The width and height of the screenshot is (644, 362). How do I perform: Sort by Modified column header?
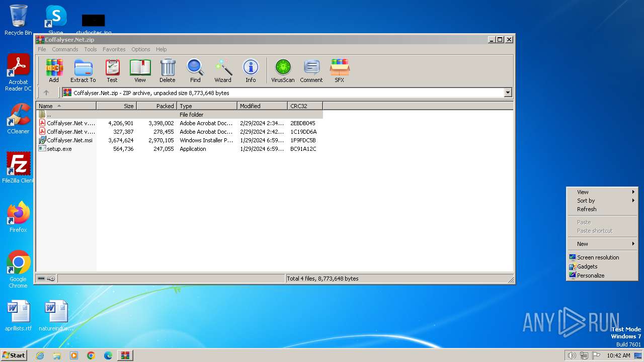click(x=263, y=106)
